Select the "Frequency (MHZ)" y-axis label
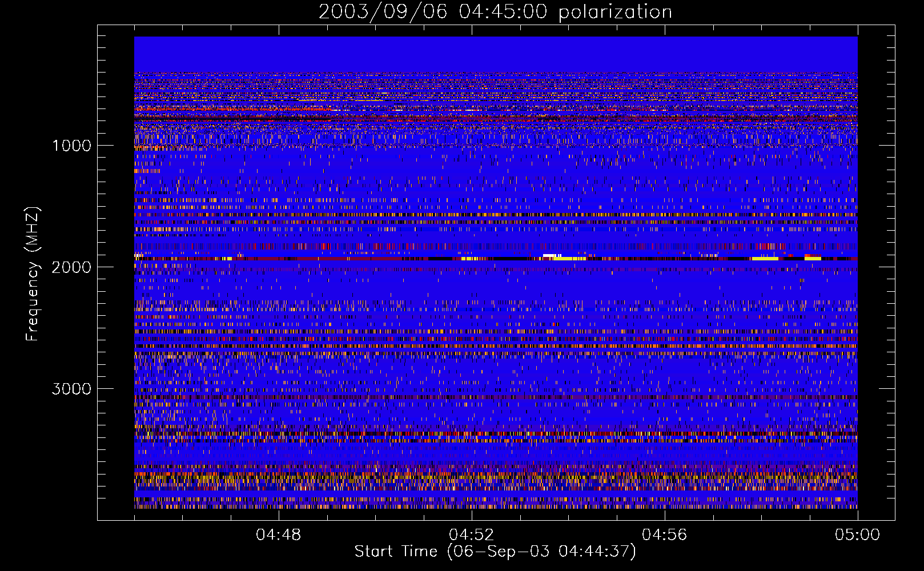 [x=32, y=275]
